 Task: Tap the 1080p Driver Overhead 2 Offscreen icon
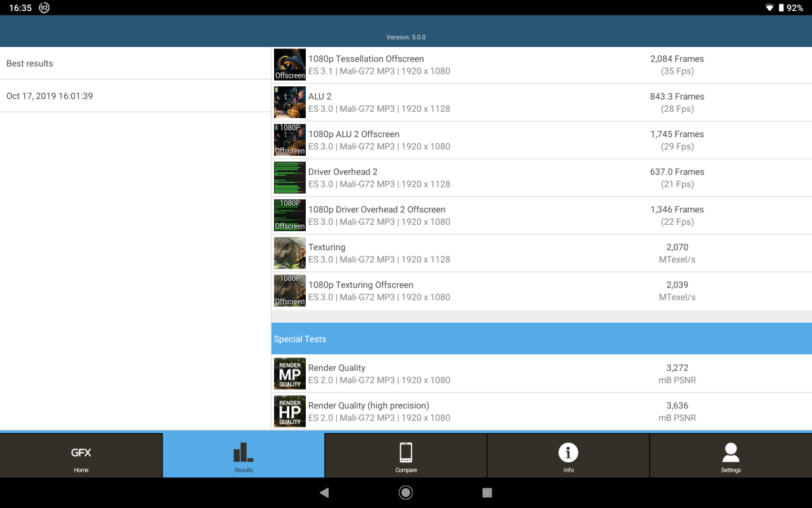pos(290,215)
